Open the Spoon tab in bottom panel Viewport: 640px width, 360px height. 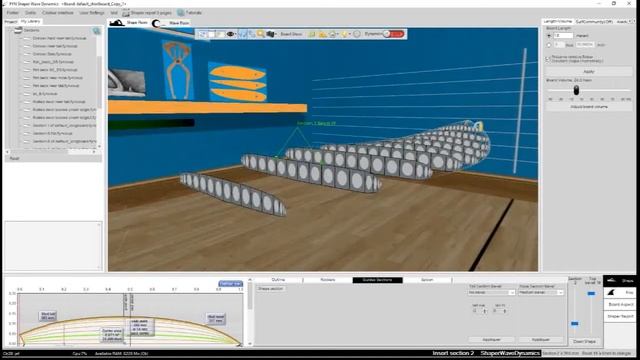(x=427, y=280)
